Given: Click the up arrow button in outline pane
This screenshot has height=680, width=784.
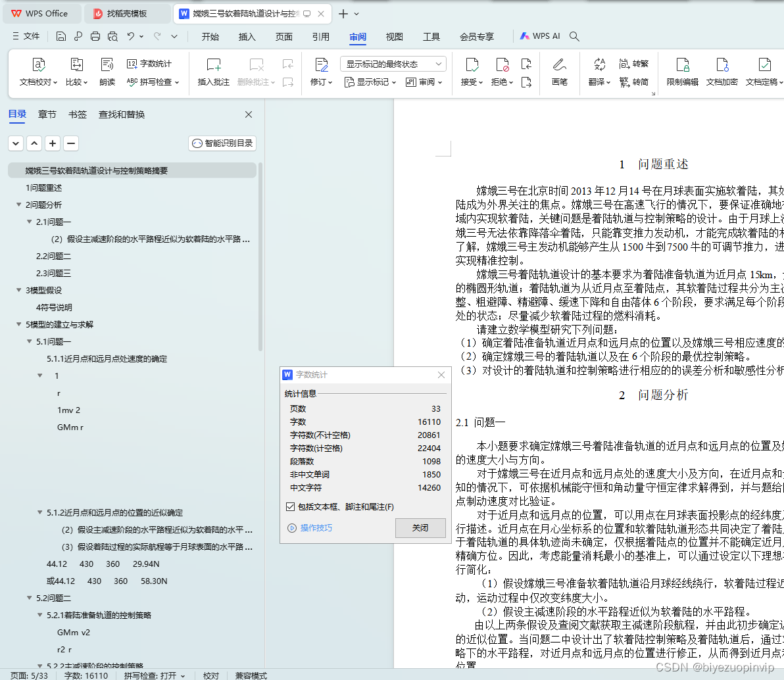Looking at the screenshot, I should pos(34,143).
